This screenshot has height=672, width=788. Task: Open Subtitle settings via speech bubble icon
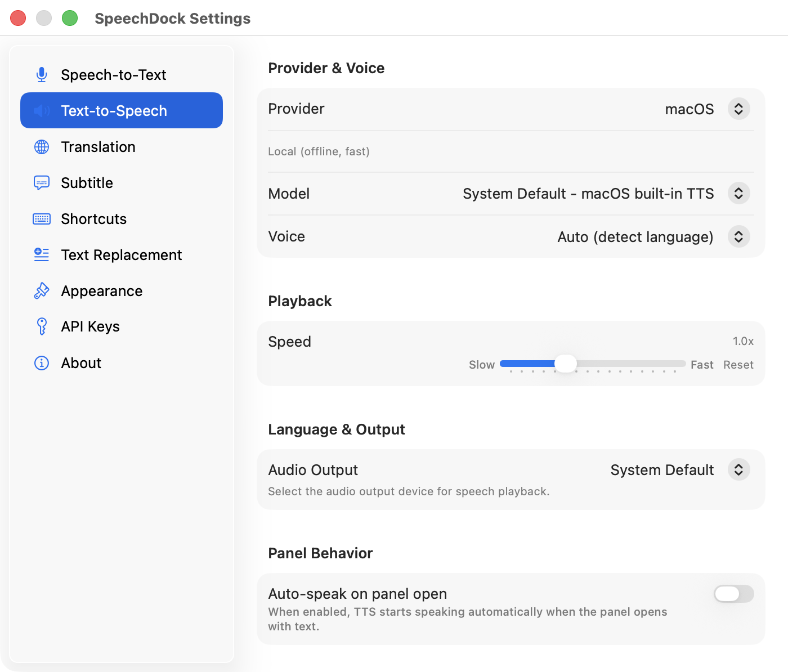point(41,183)
